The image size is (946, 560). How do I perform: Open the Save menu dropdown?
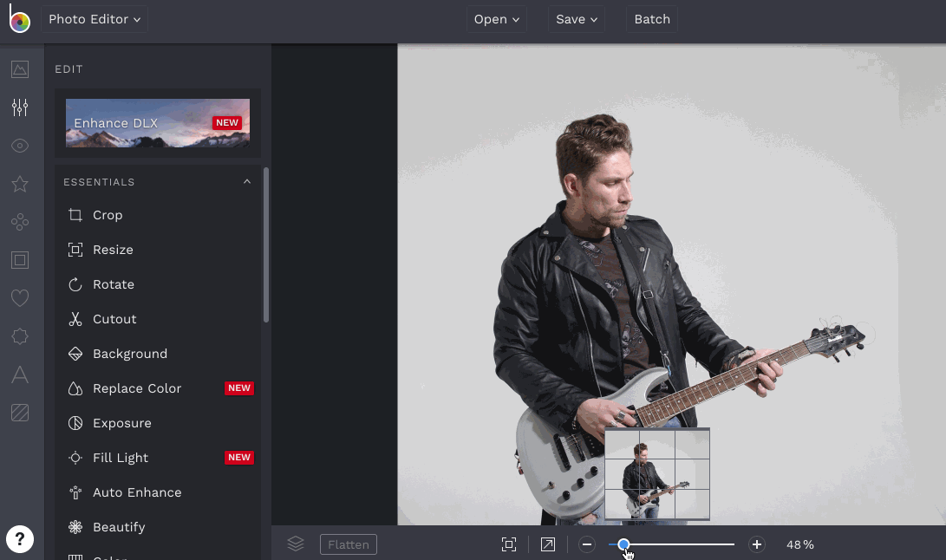tap(576, 19)
